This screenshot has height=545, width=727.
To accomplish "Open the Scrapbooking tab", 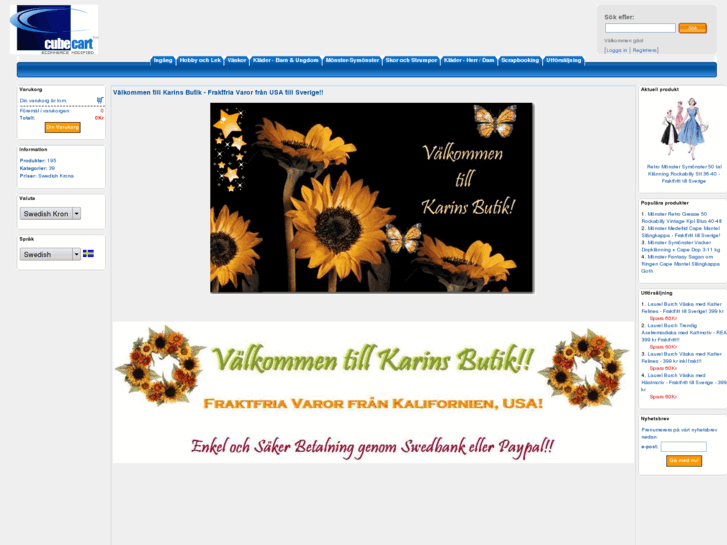I will [520, 60].
